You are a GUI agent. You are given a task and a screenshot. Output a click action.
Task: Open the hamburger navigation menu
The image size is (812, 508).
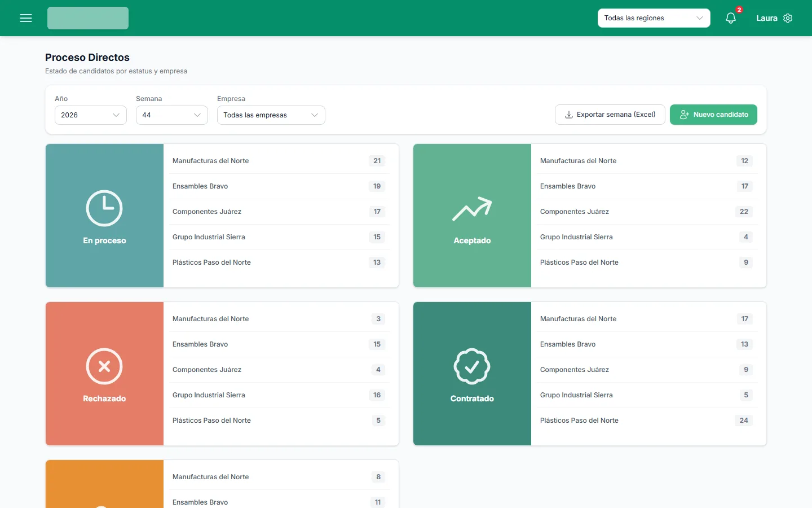point(26,18)
